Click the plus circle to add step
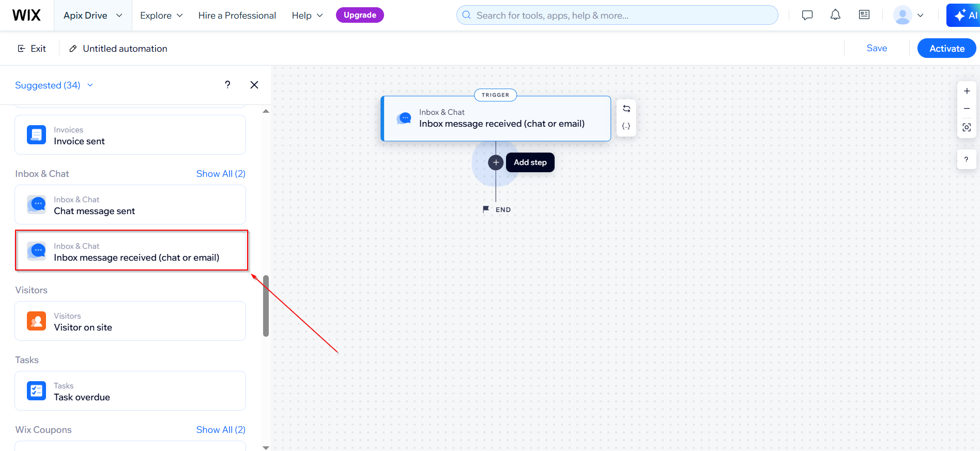The image size is (980, 451). [496, 162]
